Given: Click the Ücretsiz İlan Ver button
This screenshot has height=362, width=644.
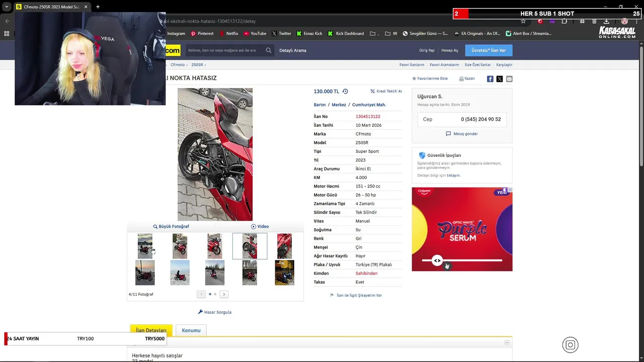Looking at the screenshot, I should [x=489, y=50].
